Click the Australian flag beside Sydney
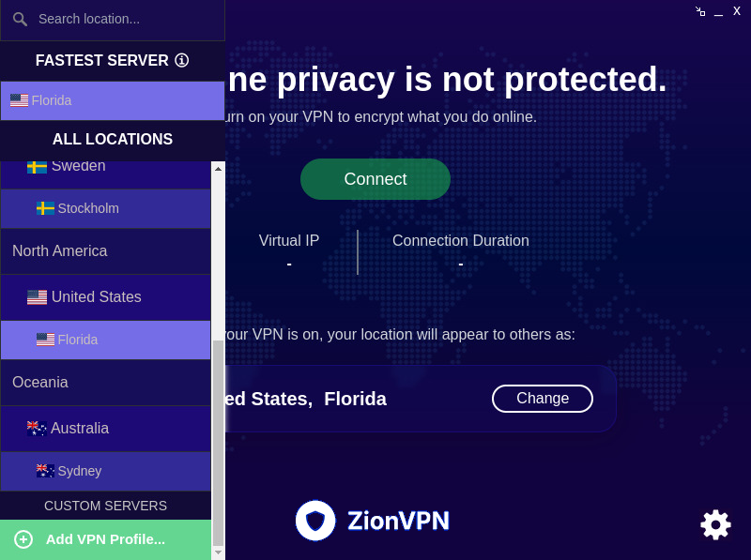 (45, 470)
